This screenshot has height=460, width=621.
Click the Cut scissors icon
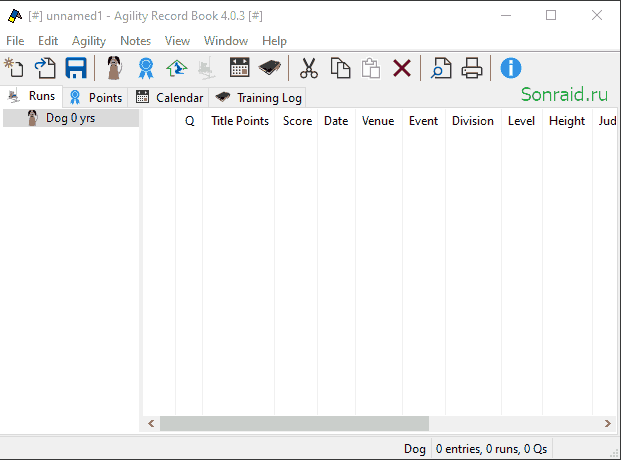point(309,68)
